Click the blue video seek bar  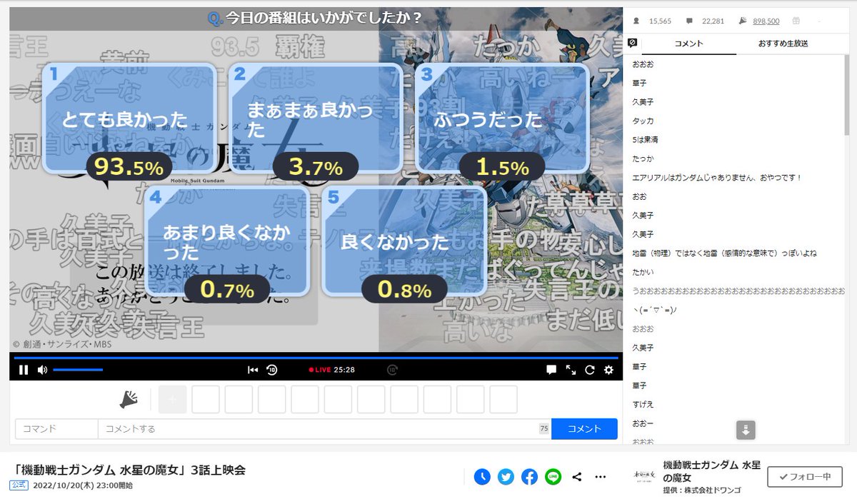[316, 358]
